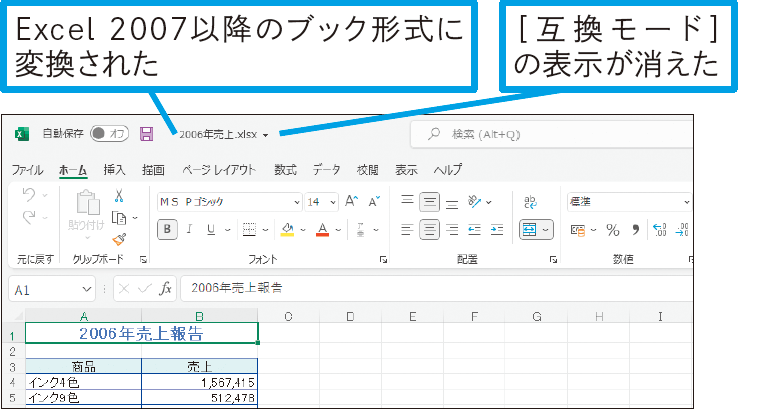Expand the Copy options arrow
Screen dimensions: 783x409
[135, 218]
